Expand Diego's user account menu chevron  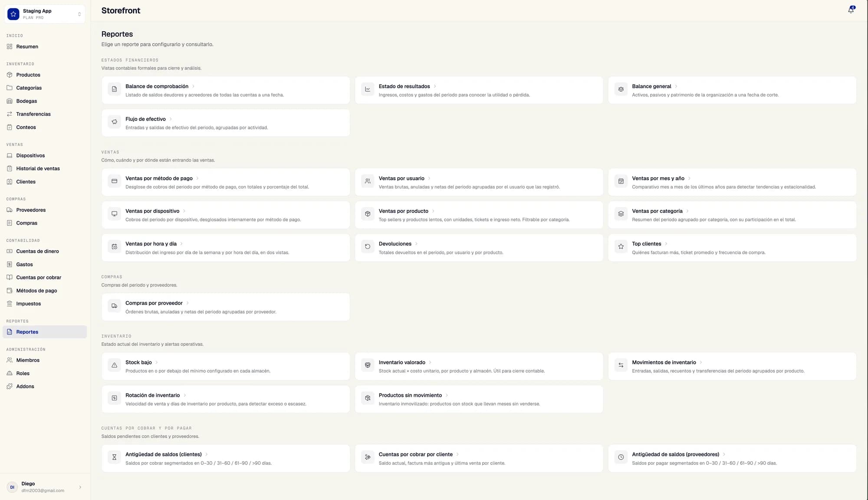click(80, 487)
